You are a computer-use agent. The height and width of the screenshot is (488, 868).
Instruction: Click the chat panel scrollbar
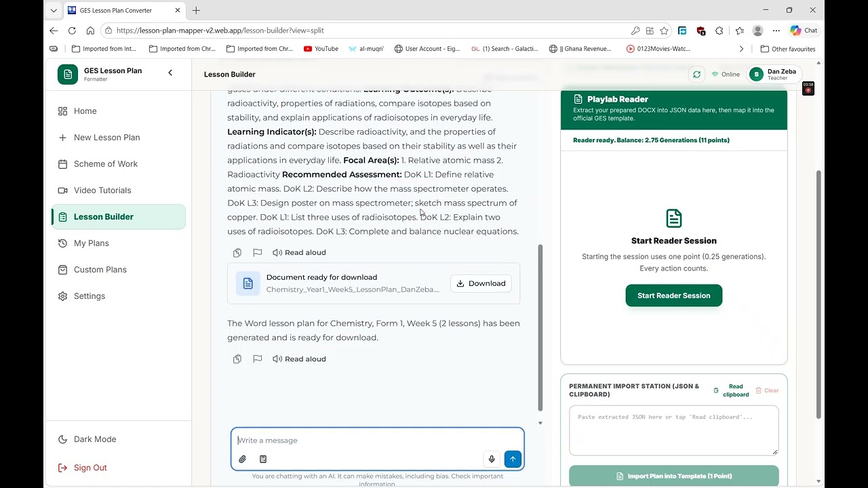pyautogui.click(x=540, y=327)
